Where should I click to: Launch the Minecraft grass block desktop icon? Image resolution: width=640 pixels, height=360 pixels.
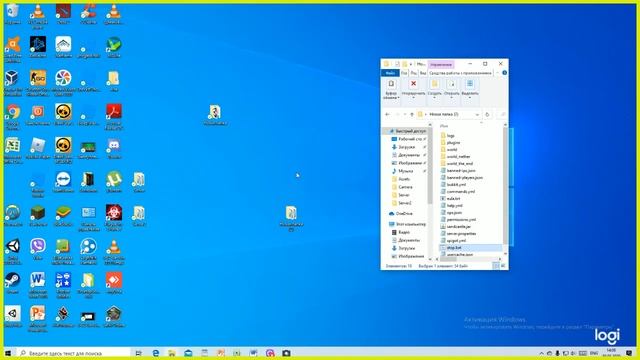tap(38, 216)
